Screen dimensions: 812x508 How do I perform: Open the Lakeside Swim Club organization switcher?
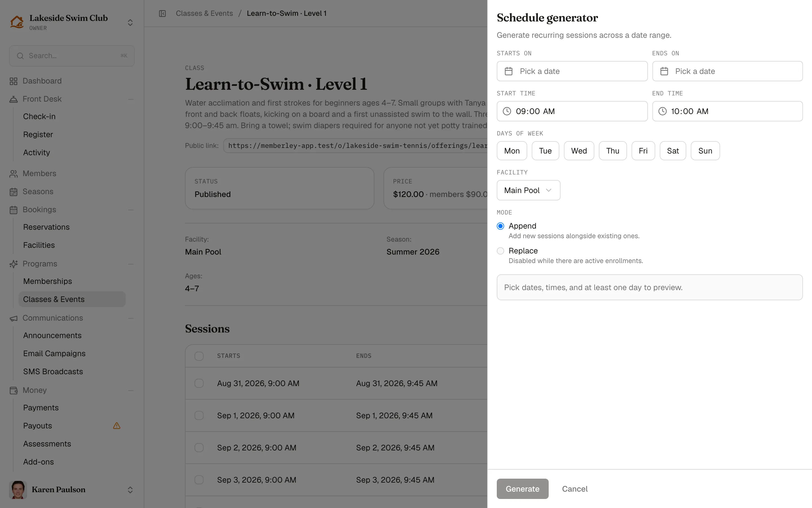(x=130, y=23)
